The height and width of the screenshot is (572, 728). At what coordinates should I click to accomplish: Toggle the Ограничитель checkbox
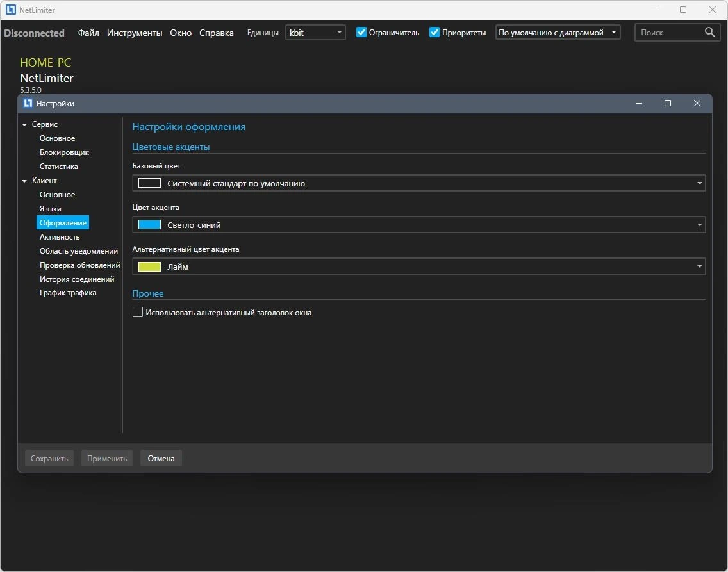(361, 32)
